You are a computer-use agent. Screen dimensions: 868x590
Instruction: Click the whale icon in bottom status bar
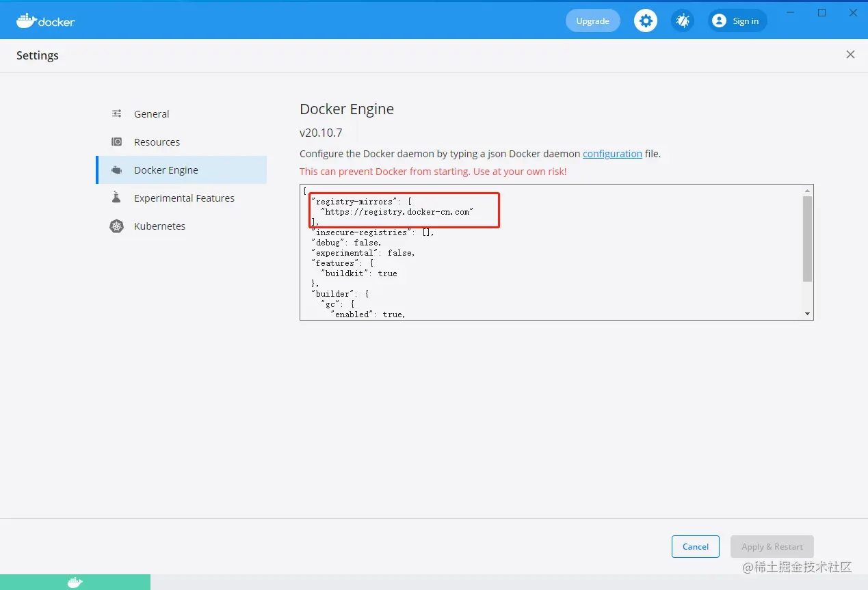coord(75,582)
